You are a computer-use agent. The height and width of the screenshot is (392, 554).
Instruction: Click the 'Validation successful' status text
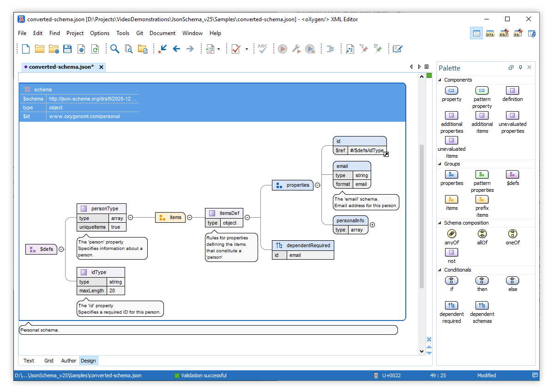click(204, 375)
